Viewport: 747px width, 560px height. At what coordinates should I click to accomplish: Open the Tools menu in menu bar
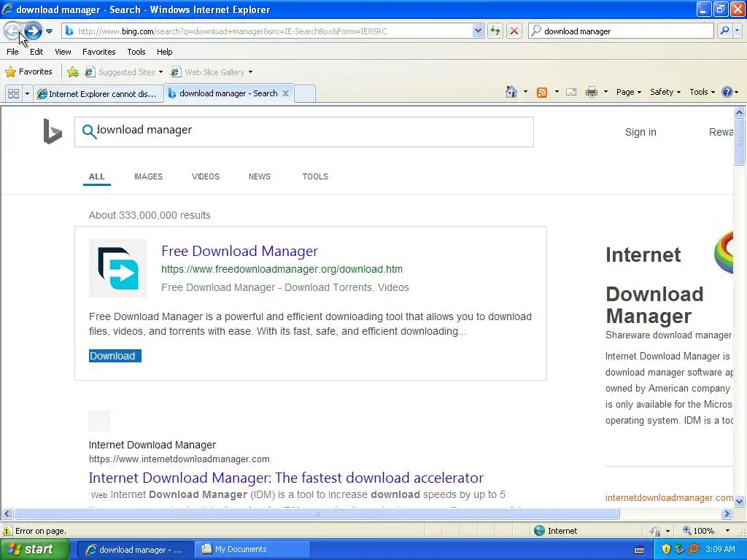136,52
